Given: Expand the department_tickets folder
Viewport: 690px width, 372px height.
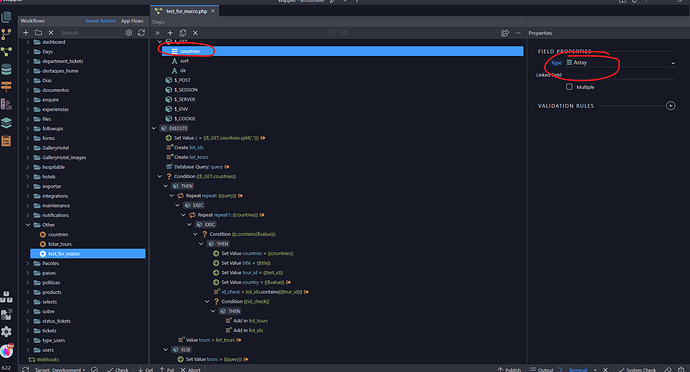Looking at the screenshot, I should coord(28,61).
